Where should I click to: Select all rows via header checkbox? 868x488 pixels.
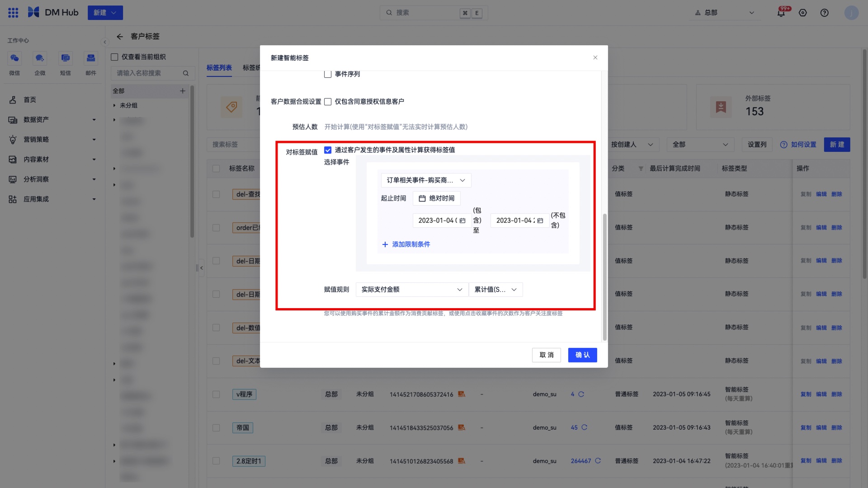(216, 169)
